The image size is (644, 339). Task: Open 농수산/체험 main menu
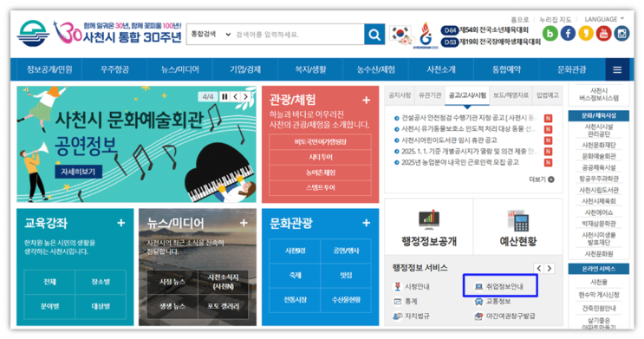376,70
